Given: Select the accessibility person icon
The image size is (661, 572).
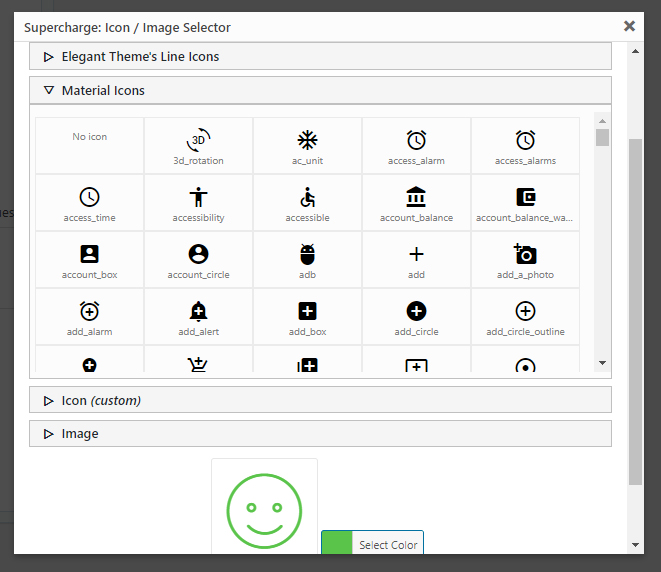Looking at the screenshot, I should pyautogui.click(x=198, y=202).
